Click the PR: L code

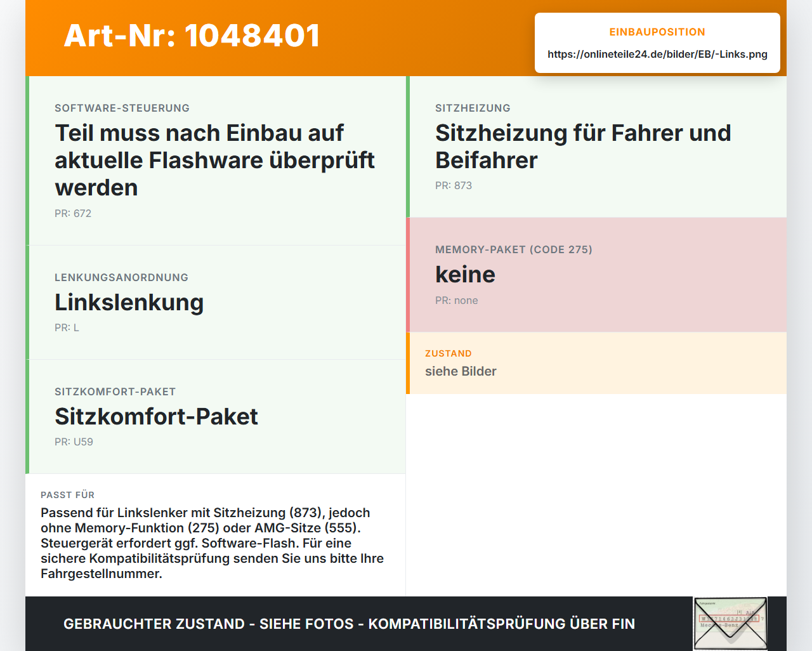pos(67,327)
